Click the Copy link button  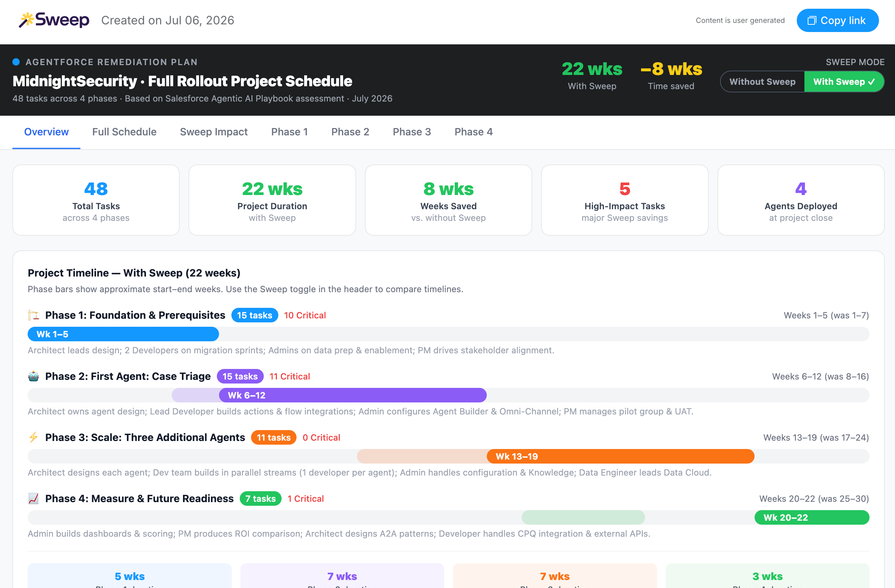838,20
